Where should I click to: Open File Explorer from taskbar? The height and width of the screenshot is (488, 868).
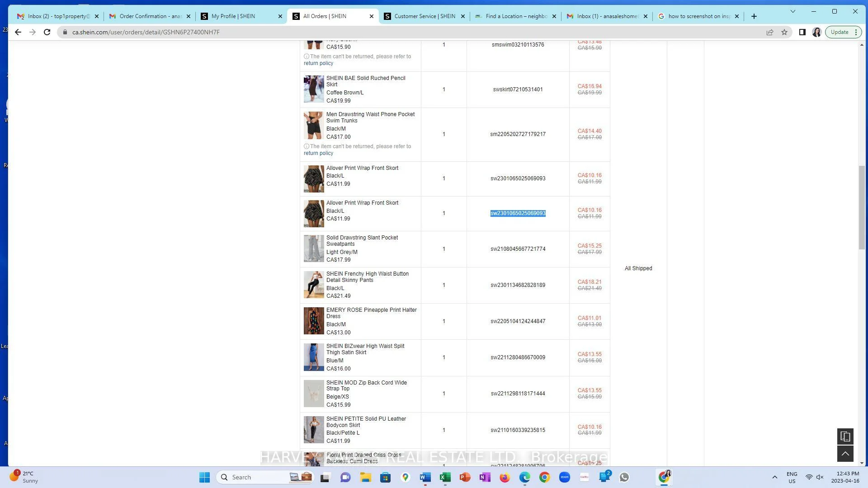[365, 477]
